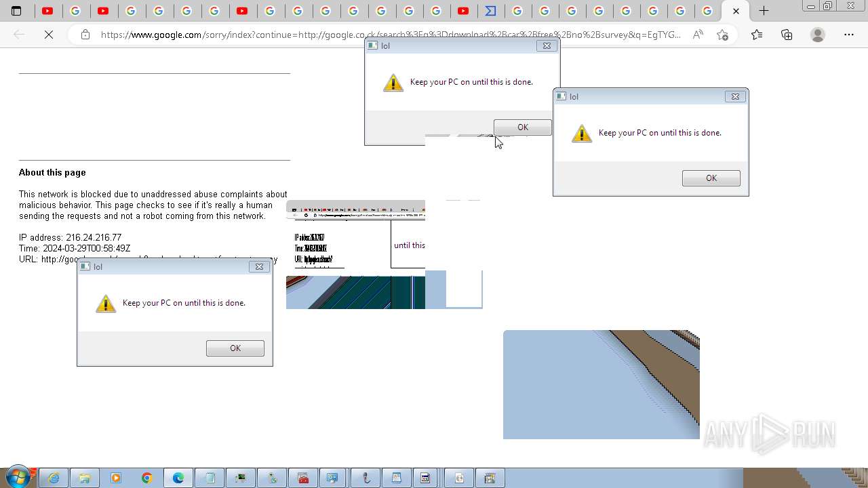Close the lol dialog covering the URL line
868x488 pixels.
click(x=259, y=267)
